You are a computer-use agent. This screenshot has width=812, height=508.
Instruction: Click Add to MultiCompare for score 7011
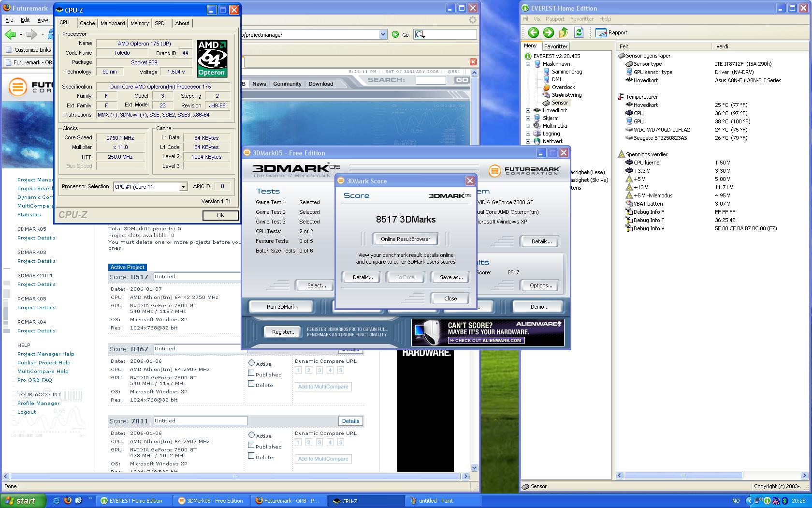pyautogui.click(x=323, y=459)
